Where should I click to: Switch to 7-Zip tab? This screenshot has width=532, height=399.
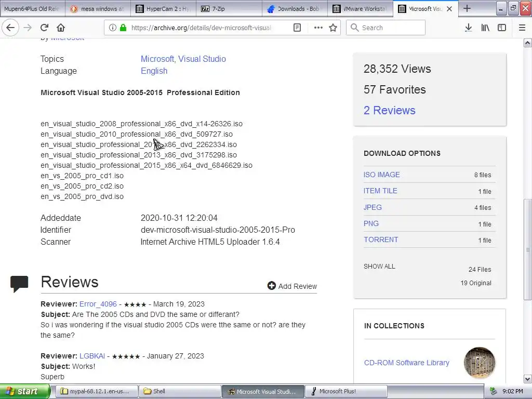pyautogui.click(x=229, y=9)
